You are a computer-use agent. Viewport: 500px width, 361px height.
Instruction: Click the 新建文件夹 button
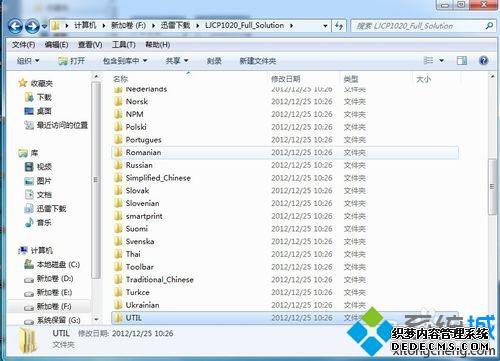click(x=257, y=61)
